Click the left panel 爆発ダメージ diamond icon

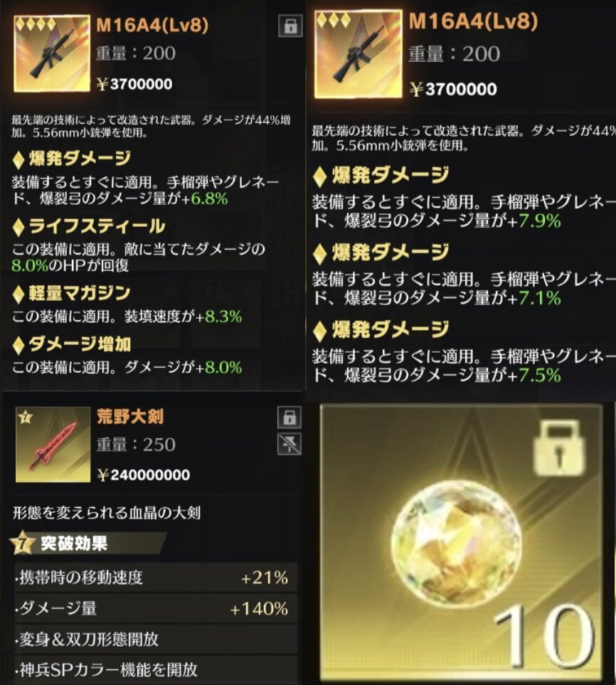click(18, 159)
